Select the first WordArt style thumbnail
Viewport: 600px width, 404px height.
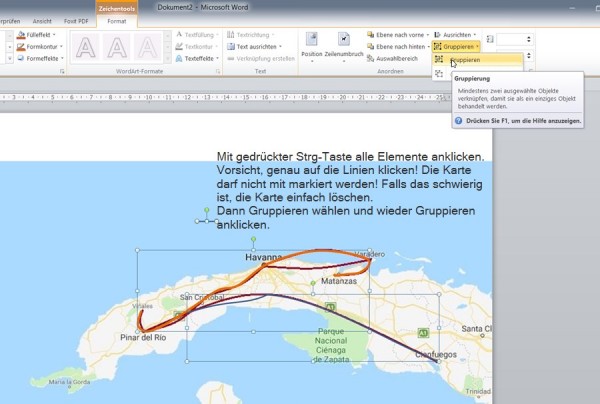coord(86,47)
